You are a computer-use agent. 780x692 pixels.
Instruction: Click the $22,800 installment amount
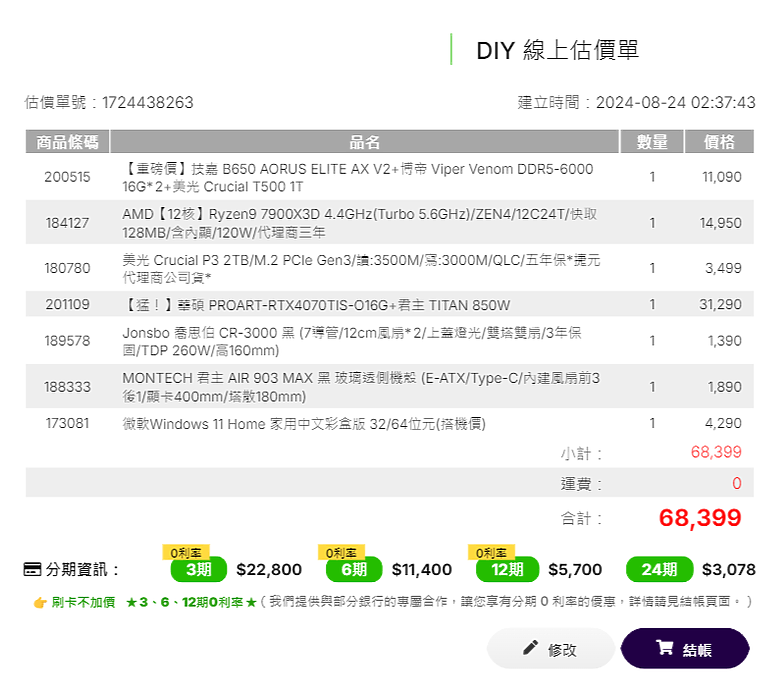click(269, 570)
